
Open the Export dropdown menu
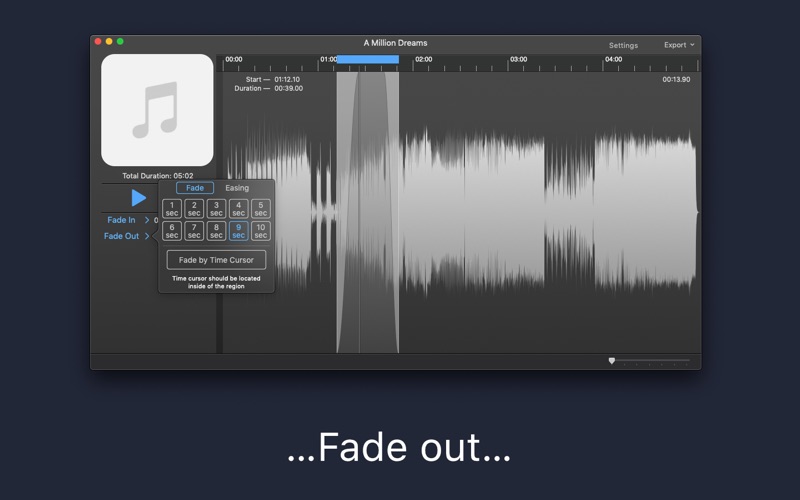(x=679, y=45)
